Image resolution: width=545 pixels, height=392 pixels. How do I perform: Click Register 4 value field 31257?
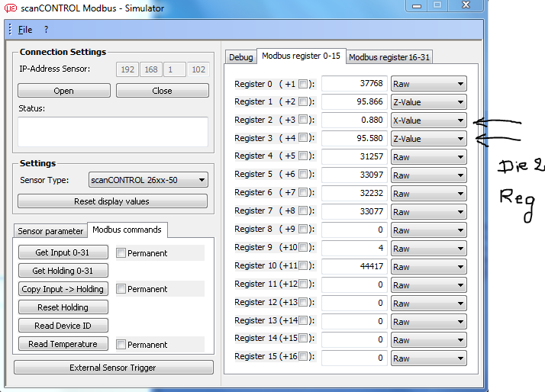coord(354,156)
